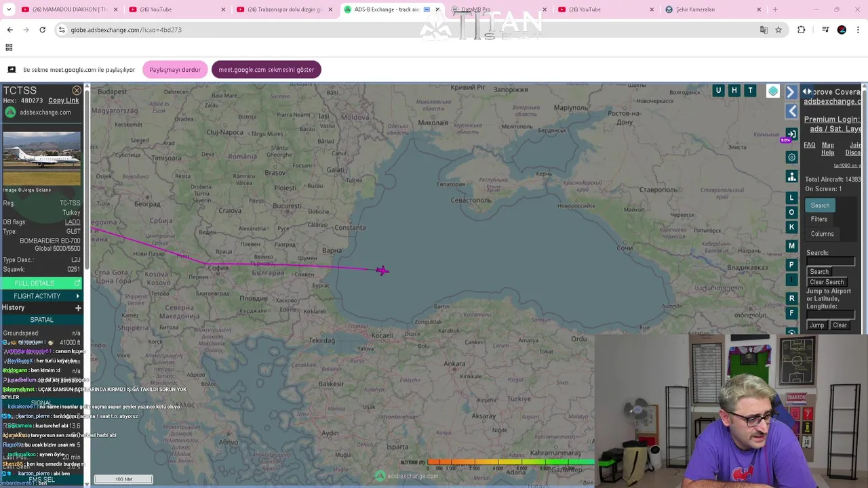This screenshot has height=488, width=868.
Task: Click the F map option button
Action: point(791,313)
